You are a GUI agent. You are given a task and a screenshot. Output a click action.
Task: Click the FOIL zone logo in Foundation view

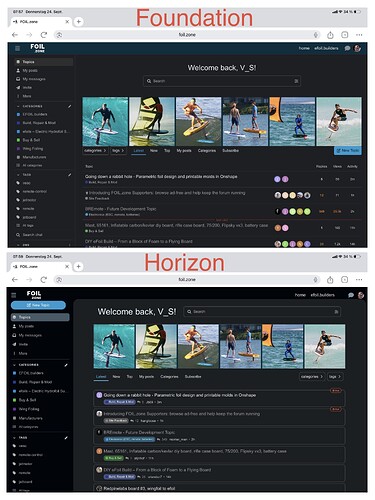[37, 48]
